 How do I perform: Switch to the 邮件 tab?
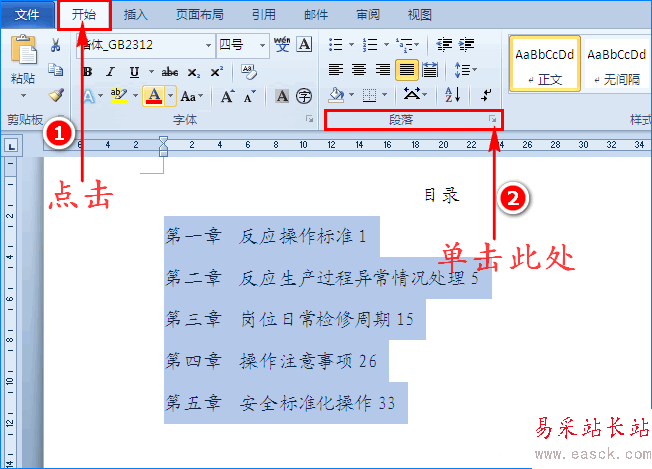316,15
